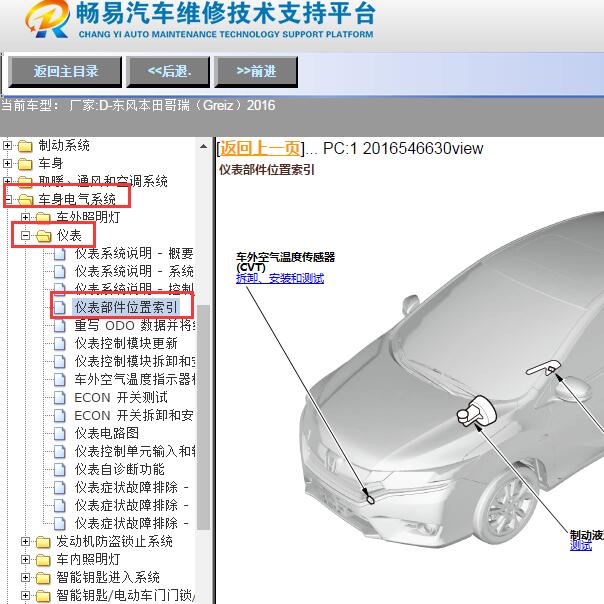
Task: Click the 发动机防盗锁止系统 folder icon
Action: click(x=43, y=542)
